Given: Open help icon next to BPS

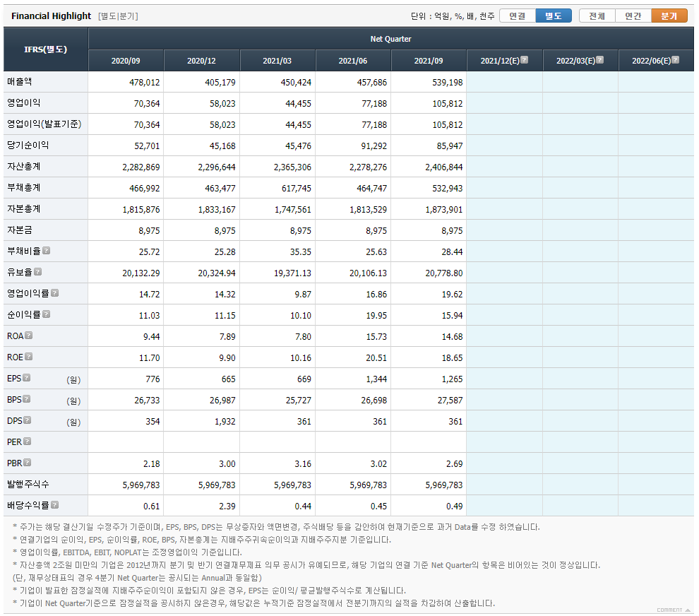Looking at the screenshot, I should [27, 398].
